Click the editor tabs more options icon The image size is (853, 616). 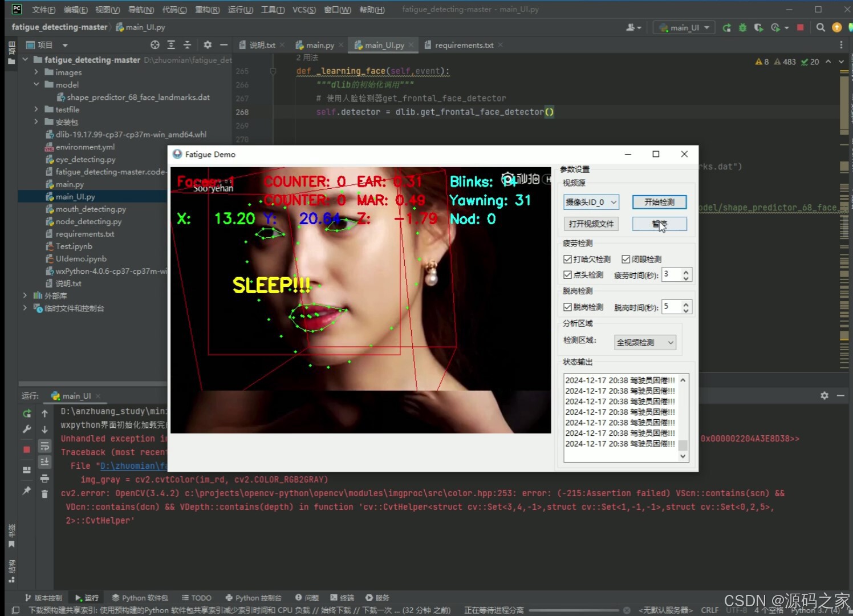coord(841,44)
